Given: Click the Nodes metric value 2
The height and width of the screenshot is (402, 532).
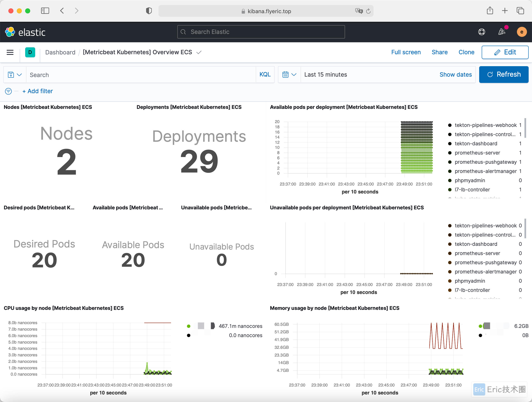Looking at the screenshot, I should 66,162.
